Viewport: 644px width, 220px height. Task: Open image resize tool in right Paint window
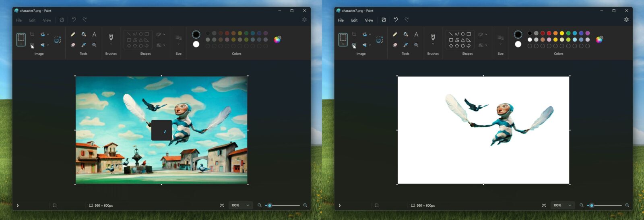point(380,39)
